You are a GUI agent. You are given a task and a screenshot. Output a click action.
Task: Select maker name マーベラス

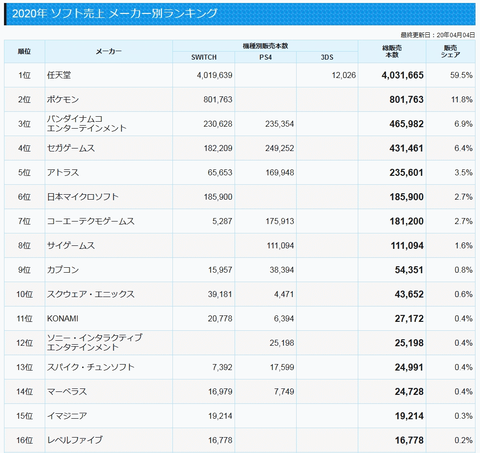67,392
